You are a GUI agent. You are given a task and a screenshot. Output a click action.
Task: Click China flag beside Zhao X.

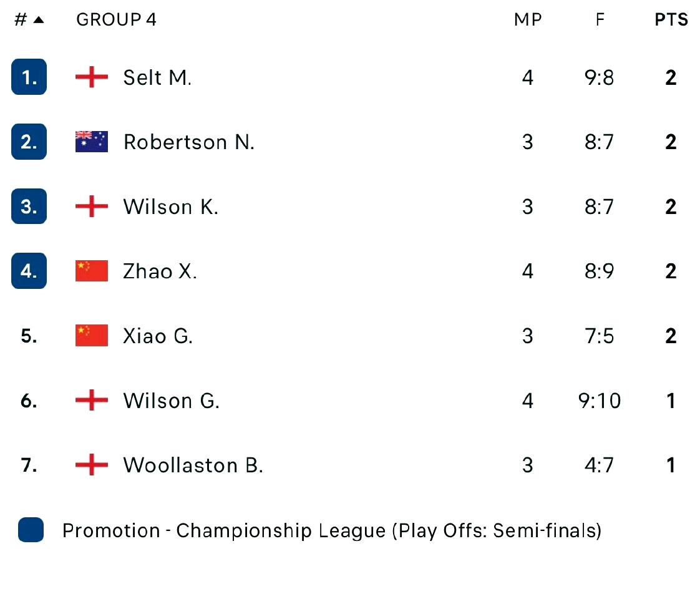click(x=91, y=271)
